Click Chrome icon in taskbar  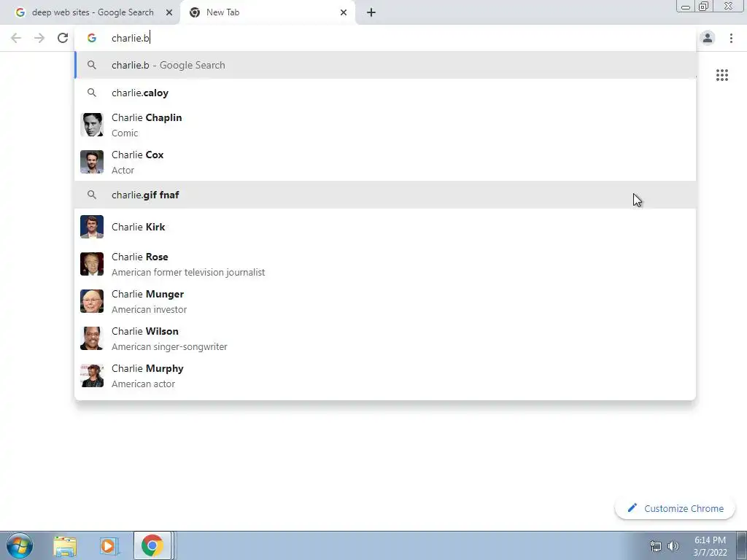(x=152, y=545)
